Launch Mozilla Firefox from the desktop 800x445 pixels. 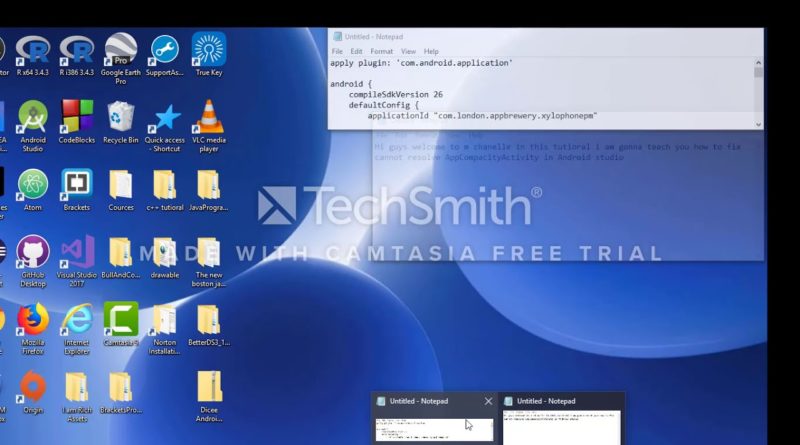33,329
